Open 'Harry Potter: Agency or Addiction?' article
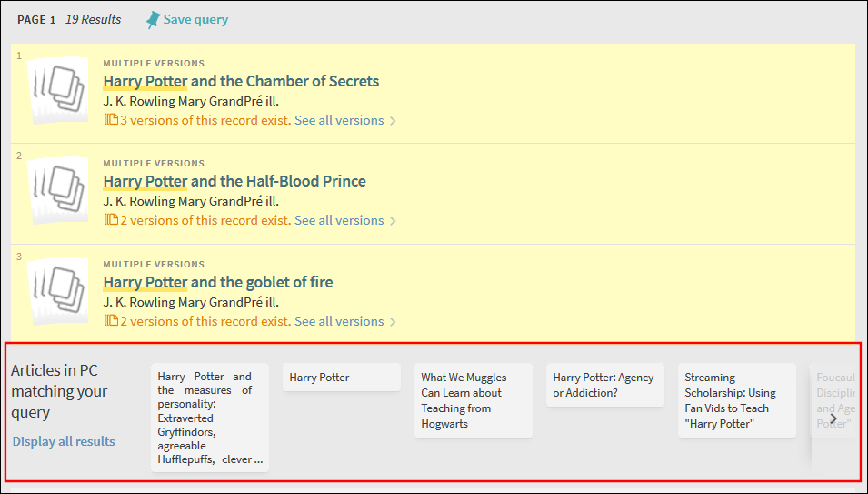The image size is (868, 494). pyautogui.click(x=605, y=385)
